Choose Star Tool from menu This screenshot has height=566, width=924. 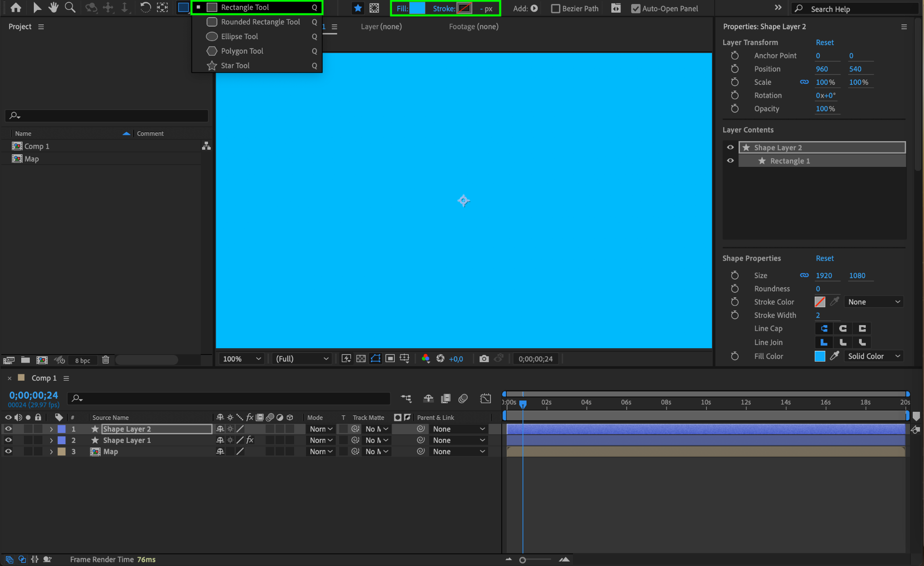(x=235, y=65)
